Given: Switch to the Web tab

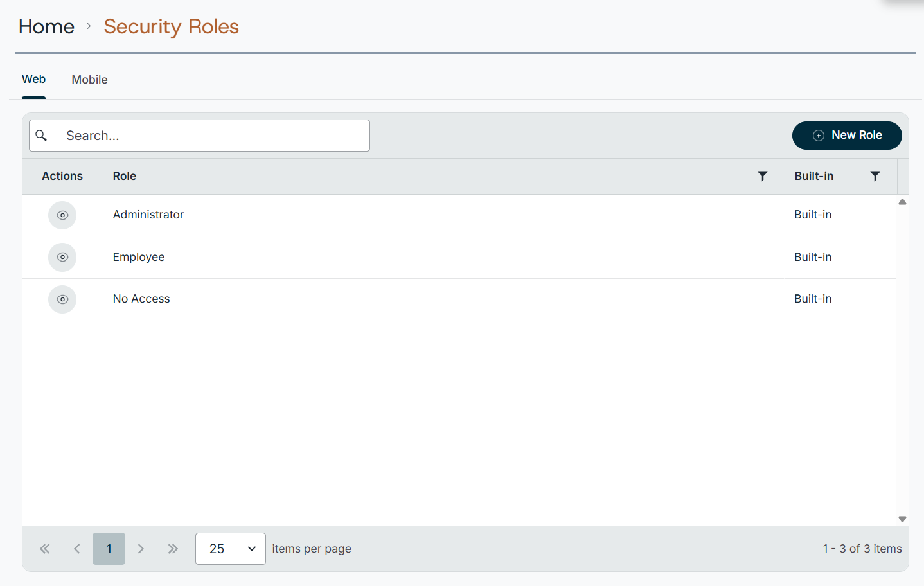Looking at the screenshot, I should pos(33,79).
